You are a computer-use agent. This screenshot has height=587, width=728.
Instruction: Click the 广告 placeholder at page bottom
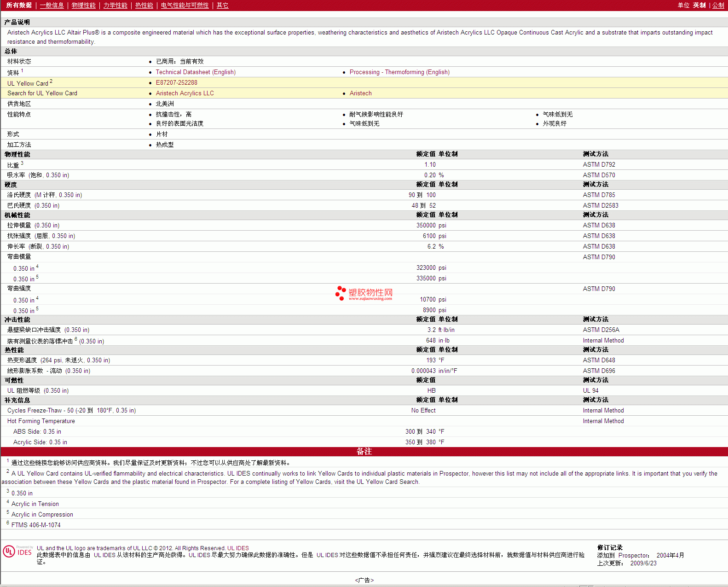[364, 580]
